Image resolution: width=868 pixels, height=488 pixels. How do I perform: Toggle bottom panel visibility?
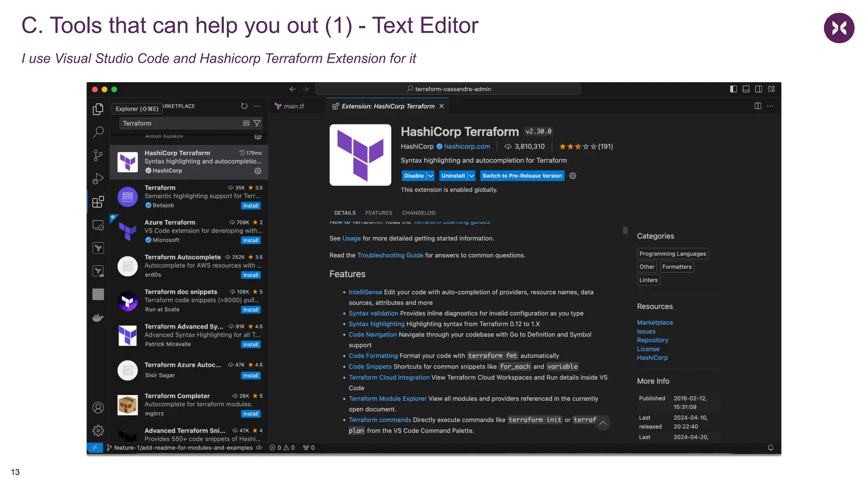click(746, 89)
